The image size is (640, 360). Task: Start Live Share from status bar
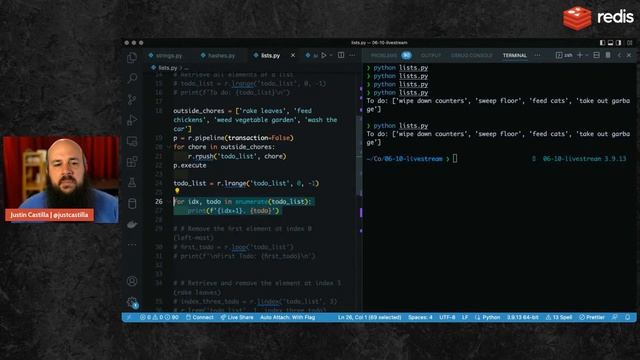click(237, 317)
